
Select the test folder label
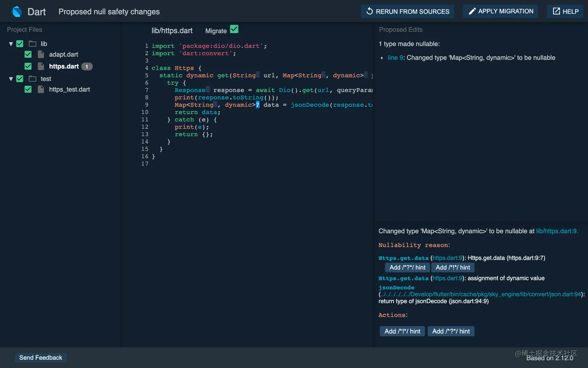[46, 79]
